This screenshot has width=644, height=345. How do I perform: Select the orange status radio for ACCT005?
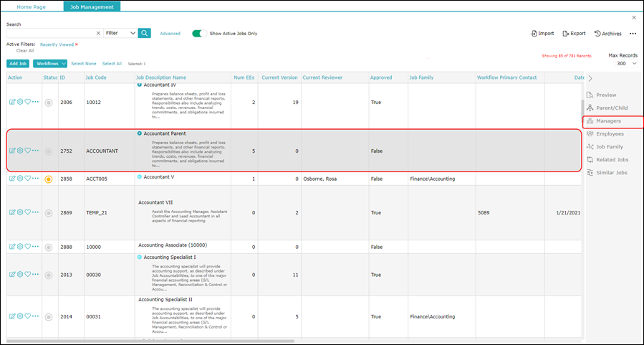click(49, 179)
